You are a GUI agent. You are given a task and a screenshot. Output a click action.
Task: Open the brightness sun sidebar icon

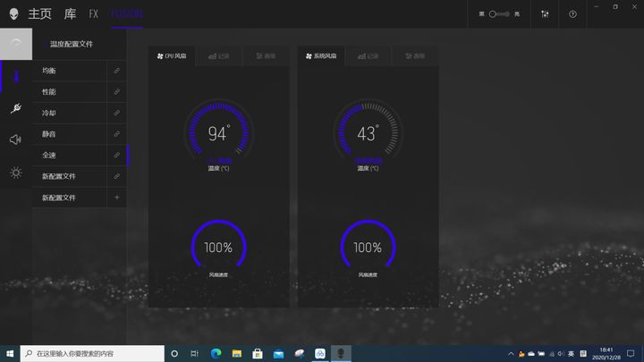point(15,173)
